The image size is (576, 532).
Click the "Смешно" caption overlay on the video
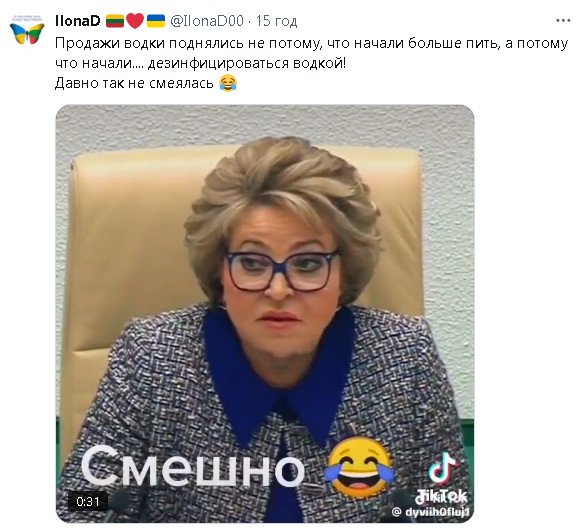(x=193, y=466)
